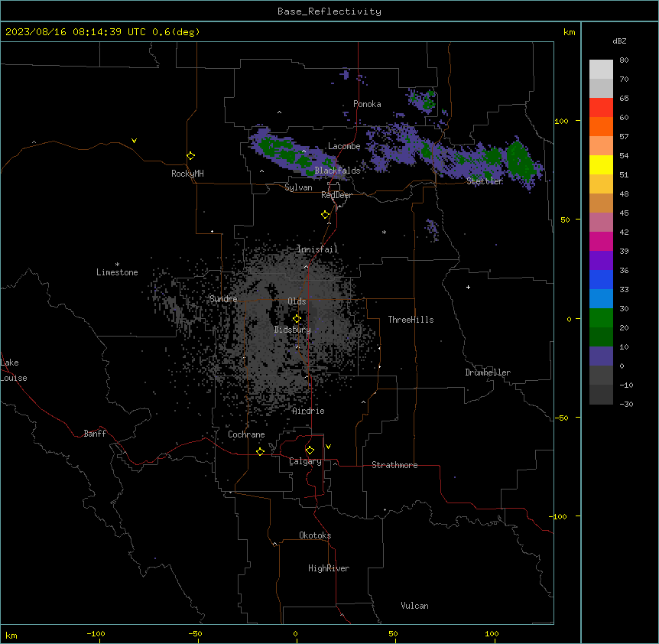This screenshot has width=659, height=644.
Task: Click the Airdrie city label
Action: coord(308,411)
